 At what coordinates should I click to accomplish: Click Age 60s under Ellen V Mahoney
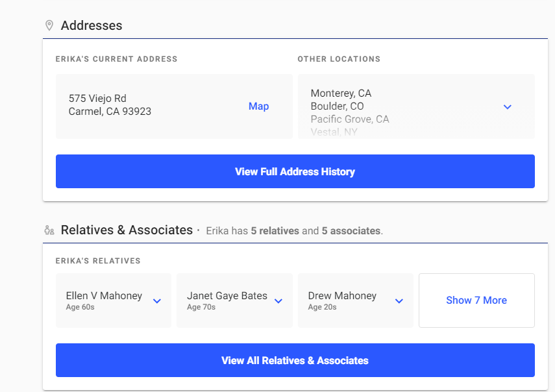tap(80, 307)
